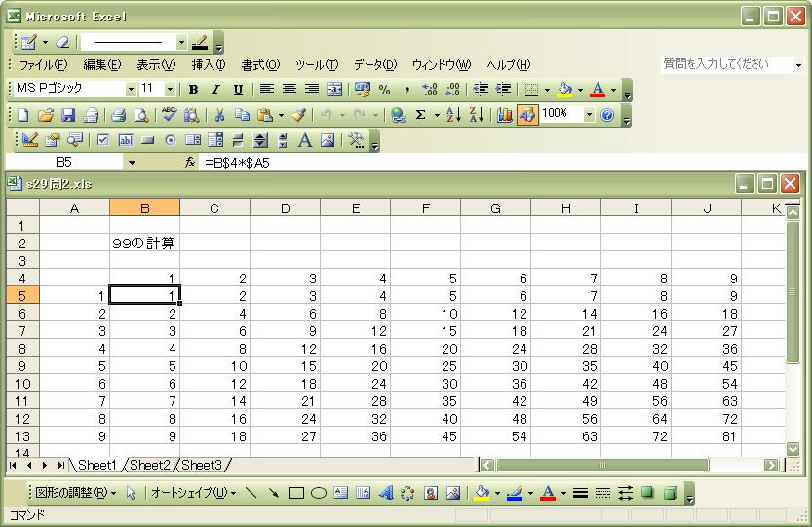Launch Chart Wizard
Image resolution: width=812 pixels, height=527 pixels.
(x=504, y=115)
